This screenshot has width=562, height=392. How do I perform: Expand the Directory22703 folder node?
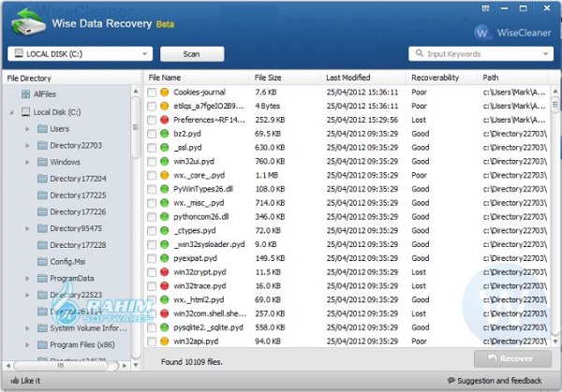(27, 145)
